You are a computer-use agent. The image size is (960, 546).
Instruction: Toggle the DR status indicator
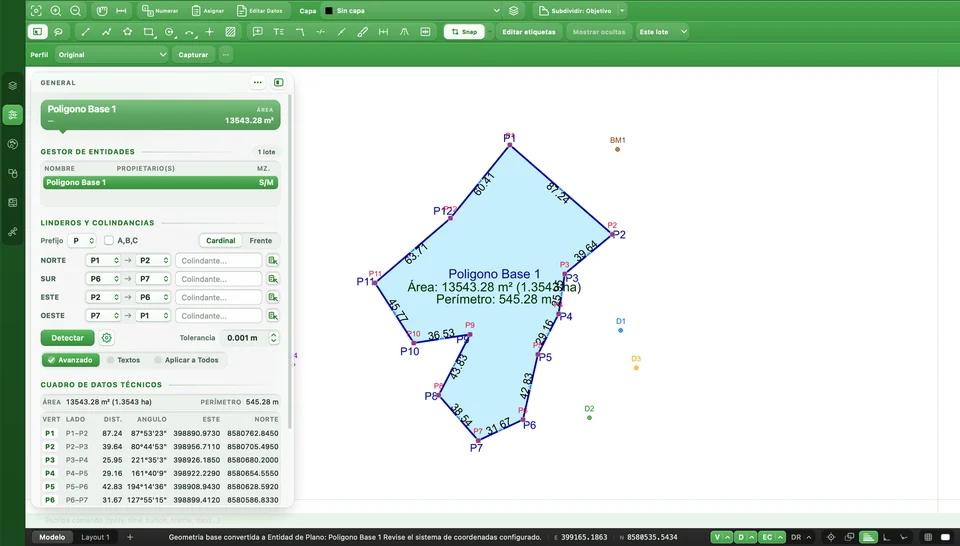pos(801,537)
